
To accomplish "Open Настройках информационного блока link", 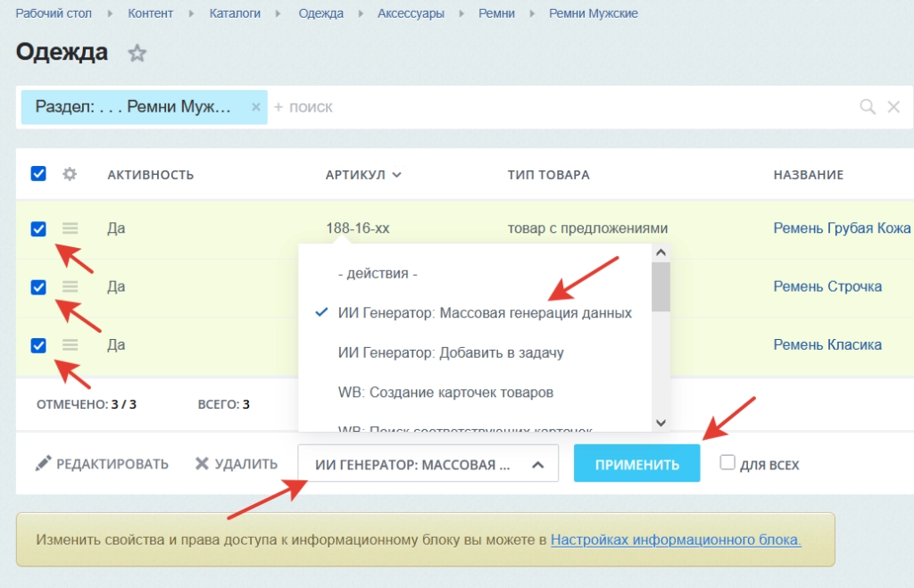I will (x=676, y=539).
